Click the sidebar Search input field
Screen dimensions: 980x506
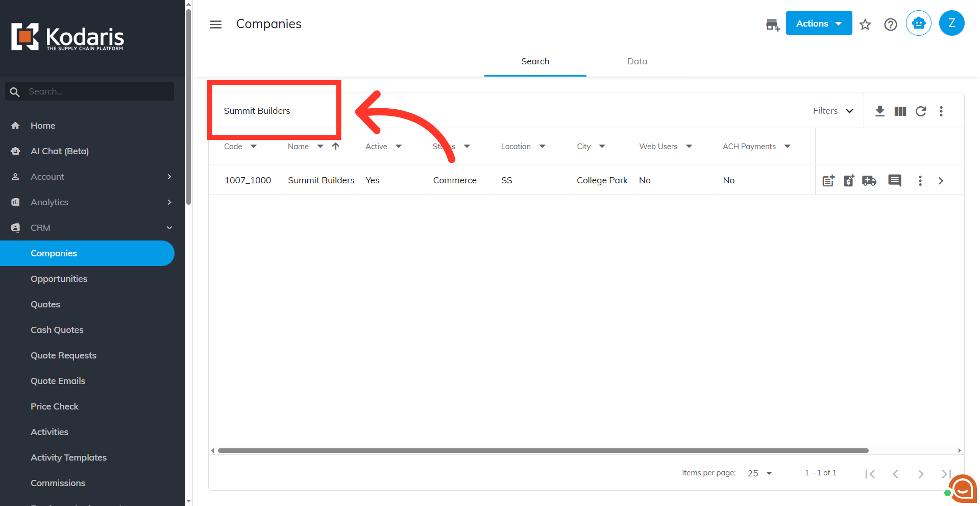click(89, 91)
